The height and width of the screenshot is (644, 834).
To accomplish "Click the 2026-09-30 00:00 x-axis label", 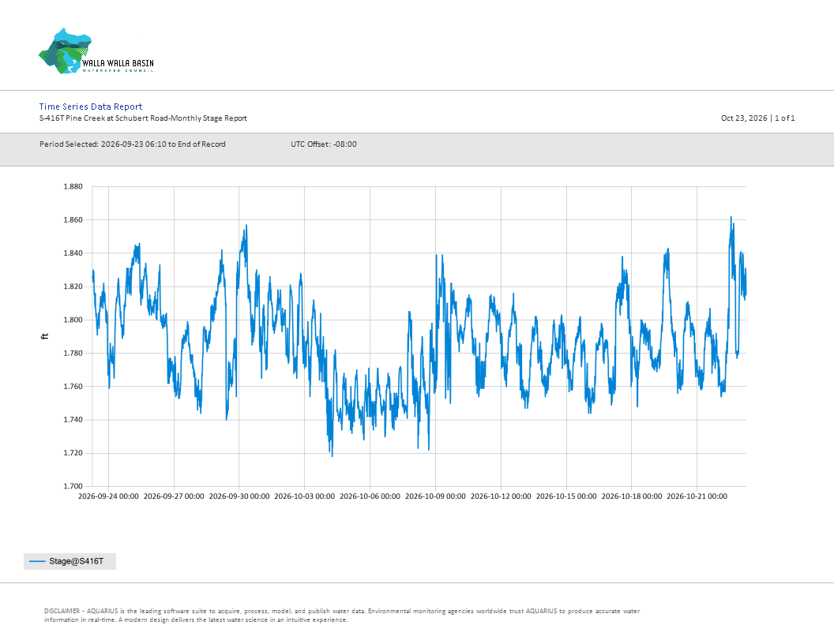I will pos(239,496).
